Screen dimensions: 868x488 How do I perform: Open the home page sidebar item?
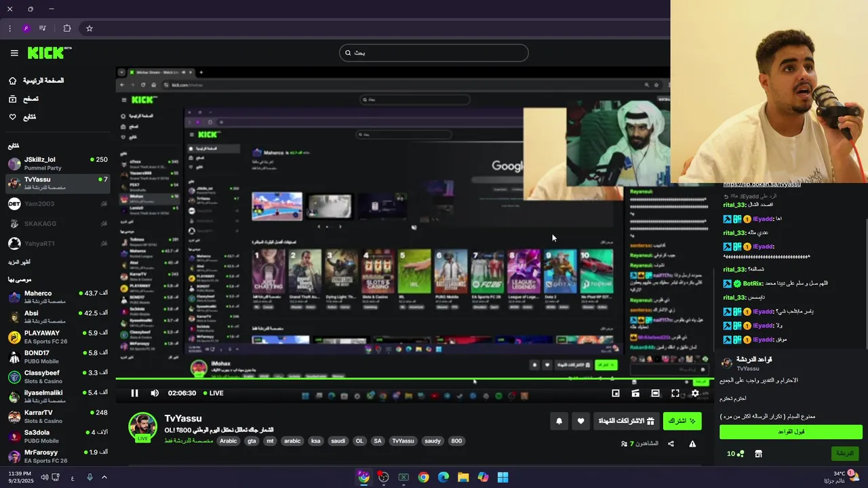point(37,81)
